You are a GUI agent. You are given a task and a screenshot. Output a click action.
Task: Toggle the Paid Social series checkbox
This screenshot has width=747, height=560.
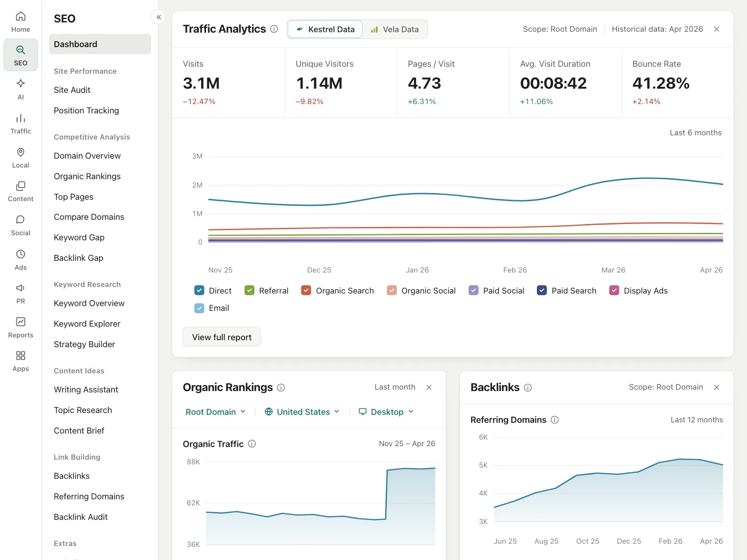point(473,290)
